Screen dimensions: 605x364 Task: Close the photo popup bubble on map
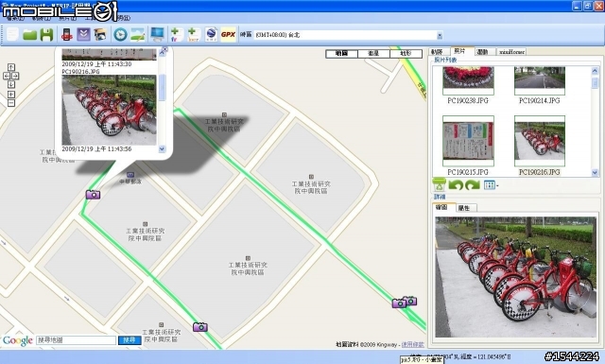pos(165,49)
